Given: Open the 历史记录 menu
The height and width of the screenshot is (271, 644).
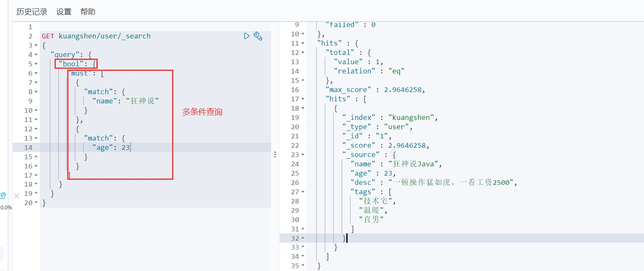Looking at the screenshot, I should [x=32, y=12].
